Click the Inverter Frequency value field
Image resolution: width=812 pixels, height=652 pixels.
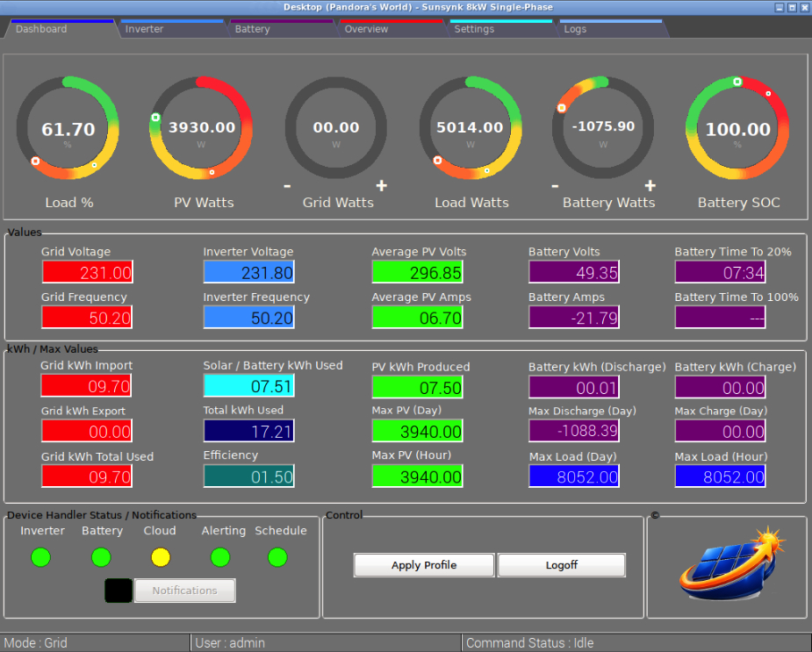coord(249,318)
